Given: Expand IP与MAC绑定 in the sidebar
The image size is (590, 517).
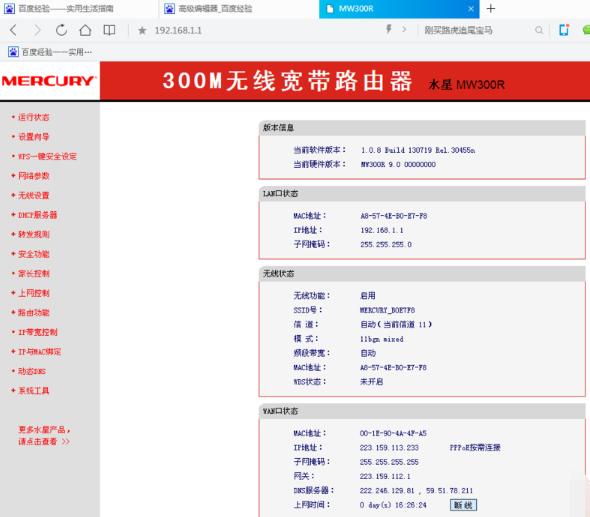Looking at the screenshot, I should tap(40, 352).
